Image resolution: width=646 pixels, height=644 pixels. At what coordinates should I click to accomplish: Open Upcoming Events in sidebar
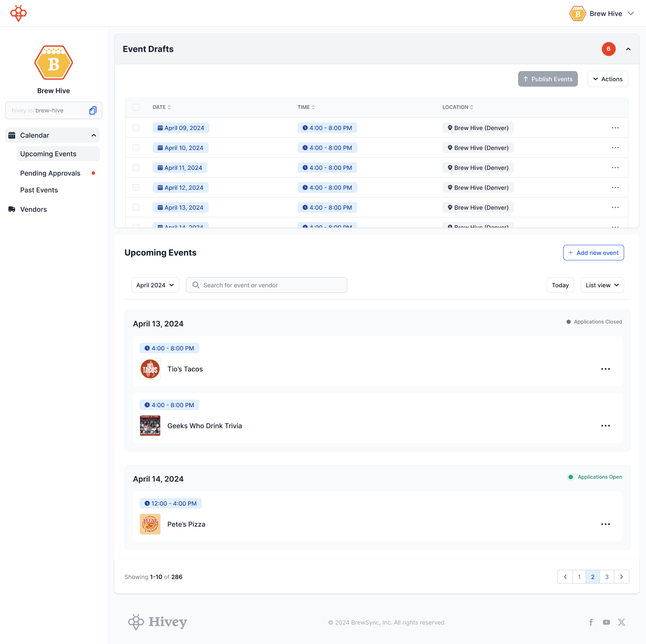(58, 154)
